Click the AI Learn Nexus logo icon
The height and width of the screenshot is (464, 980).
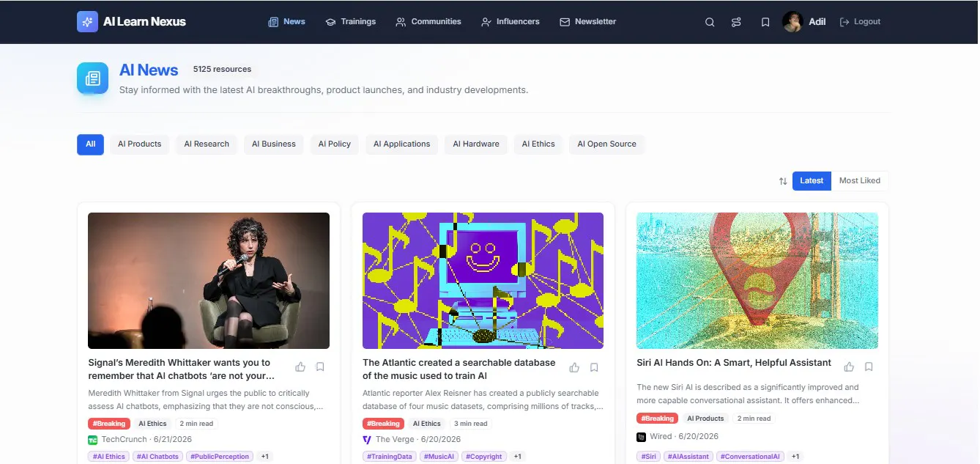[x=87, y=21]
